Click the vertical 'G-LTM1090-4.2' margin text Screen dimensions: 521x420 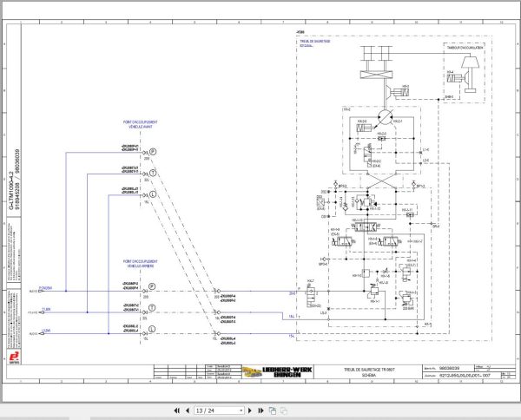pyautogui.click(x=11, y=190)
